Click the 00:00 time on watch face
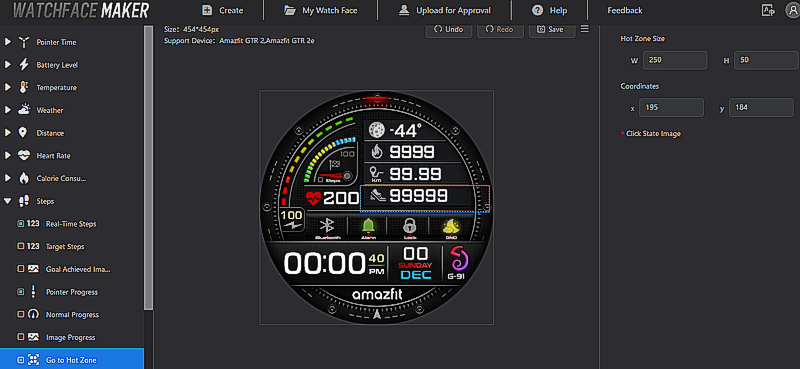Image resolution: width=800 pixels, height=369 pixels. pyautogui.click(x=324, y=264)
